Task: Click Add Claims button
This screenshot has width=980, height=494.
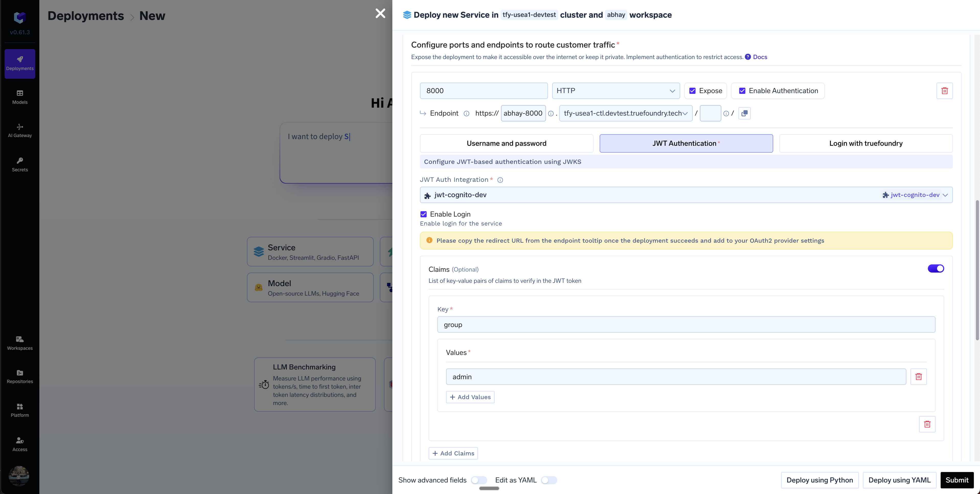Action: click(453, 453)
